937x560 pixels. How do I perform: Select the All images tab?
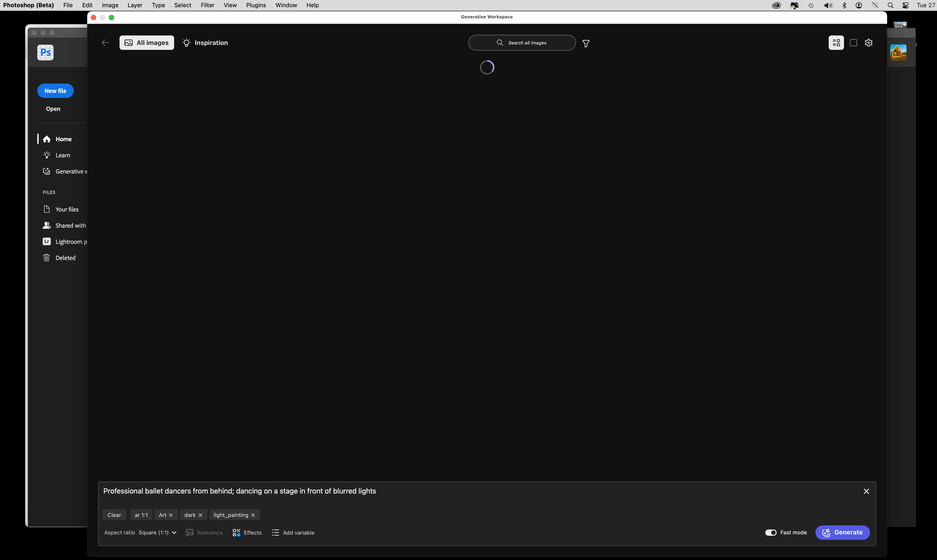[147, 43]
